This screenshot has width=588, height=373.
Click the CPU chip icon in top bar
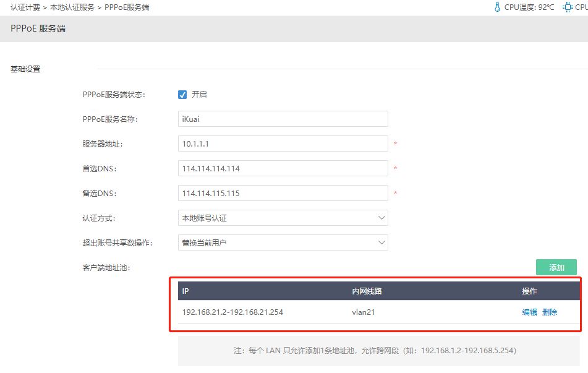click(x=567, y=7)
